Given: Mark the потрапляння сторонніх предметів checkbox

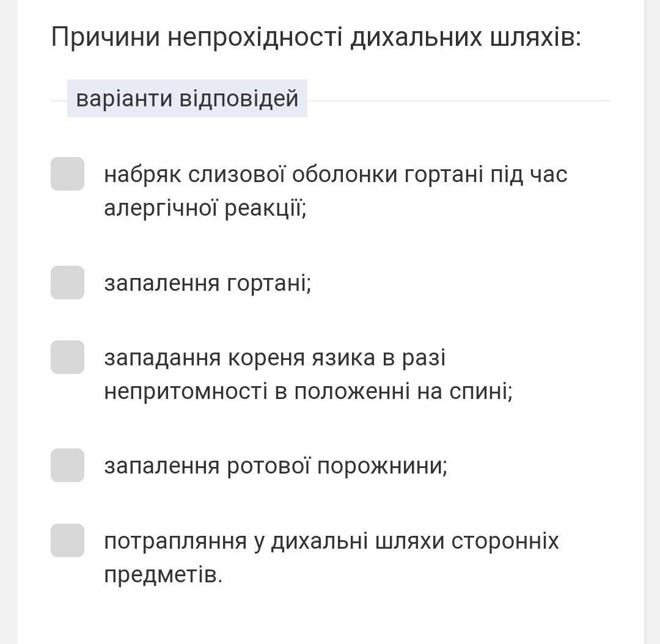Looking at the screenshot, I should click(67, 540).
